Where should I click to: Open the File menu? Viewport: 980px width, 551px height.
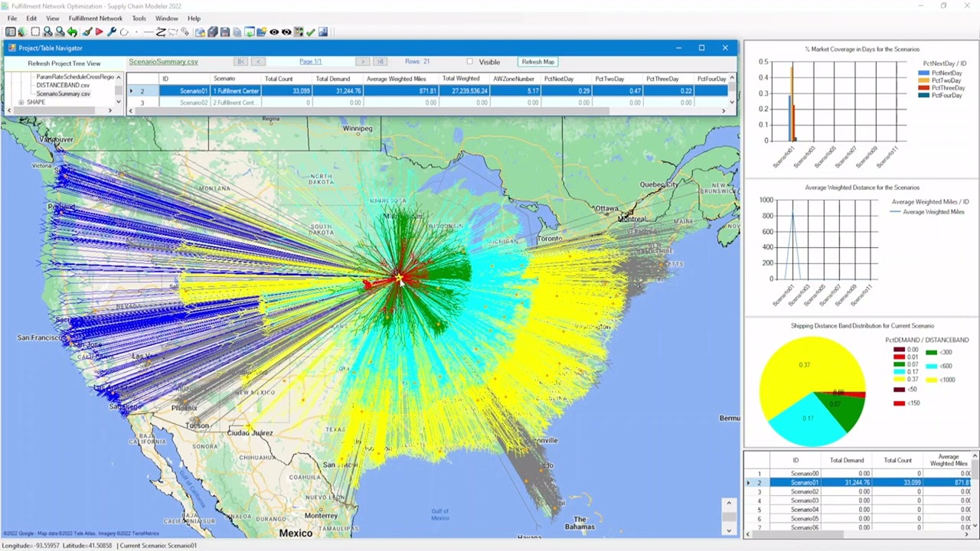[11, 18]
